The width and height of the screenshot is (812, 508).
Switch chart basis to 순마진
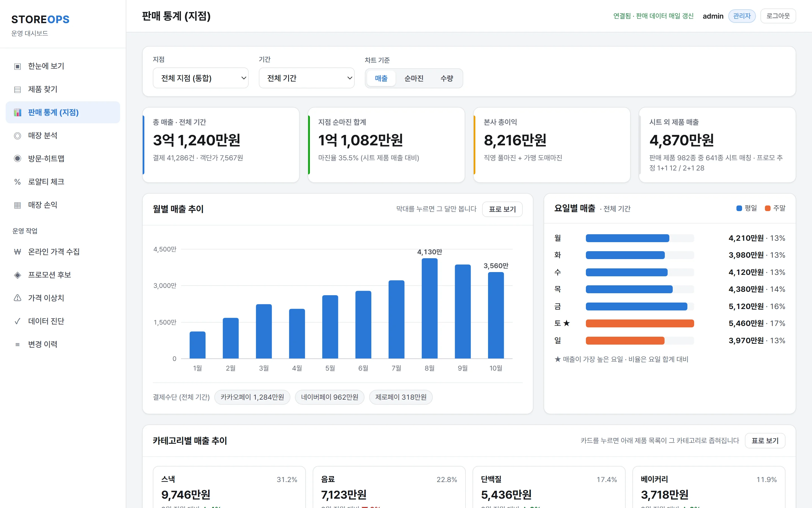point(414,78)
